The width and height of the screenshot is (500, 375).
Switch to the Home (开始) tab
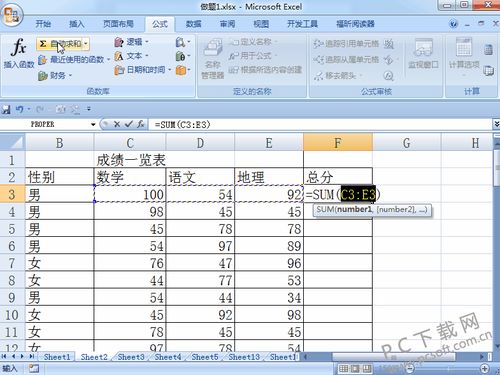tap(43, 24)
